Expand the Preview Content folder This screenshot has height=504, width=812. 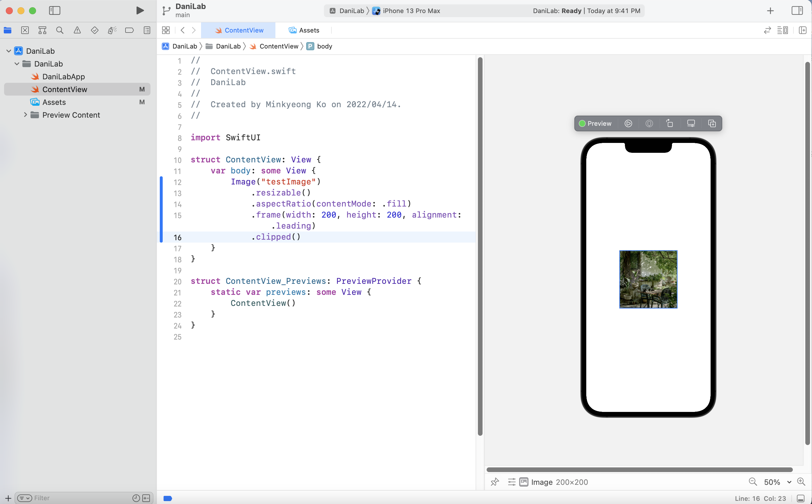[x=25, y=115]
